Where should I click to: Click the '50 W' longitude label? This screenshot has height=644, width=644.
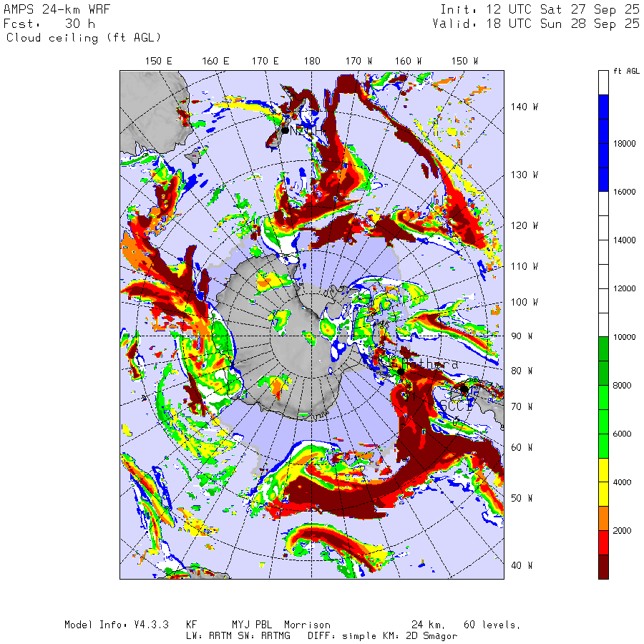point(522,498)
